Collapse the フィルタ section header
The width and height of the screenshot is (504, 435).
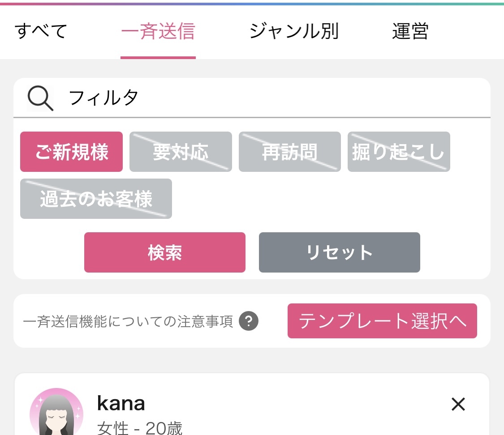coord(252,98)
